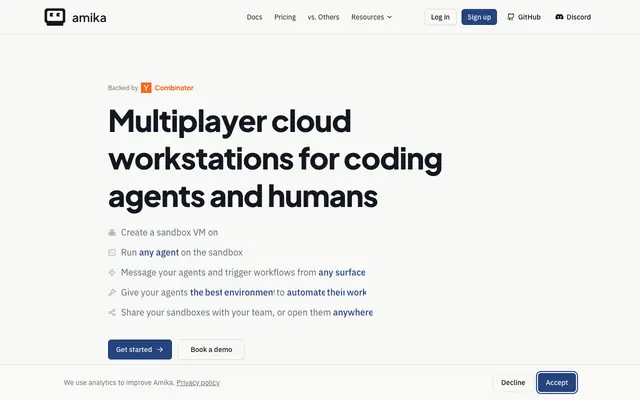The height and width of the screenshot is (400, 640).
Task: Click the 'any surface' highlighted link
Action: 342,272
